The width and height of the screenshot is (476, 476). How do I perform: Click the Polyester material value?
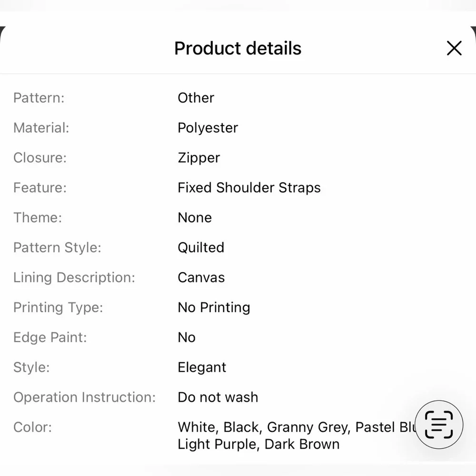pyautogui.click(x=208, y=128)
